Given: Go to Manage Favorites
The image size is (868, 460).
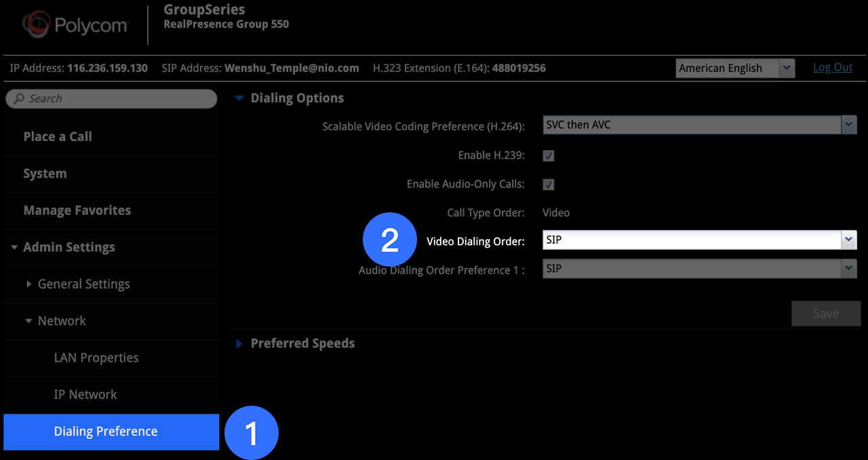Looking at the screenshot, I should (x=77, y=210).
